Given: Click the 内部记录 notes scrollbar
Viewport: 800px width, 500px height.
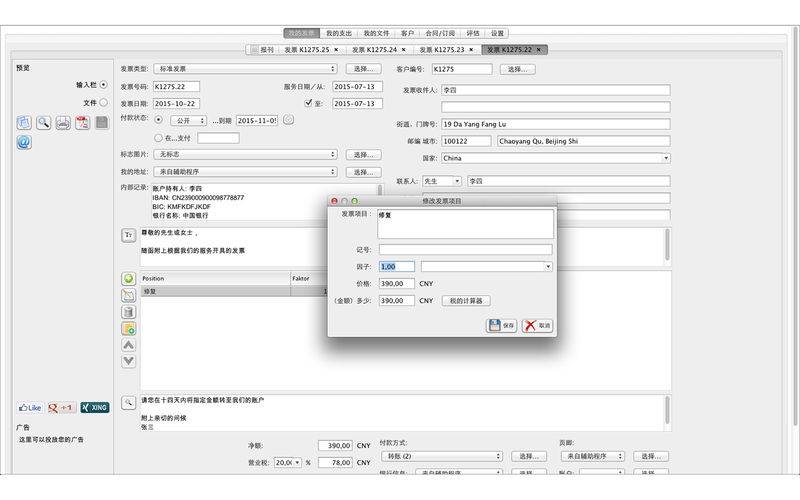Looking at the screenshot, I should click(380, 190).
